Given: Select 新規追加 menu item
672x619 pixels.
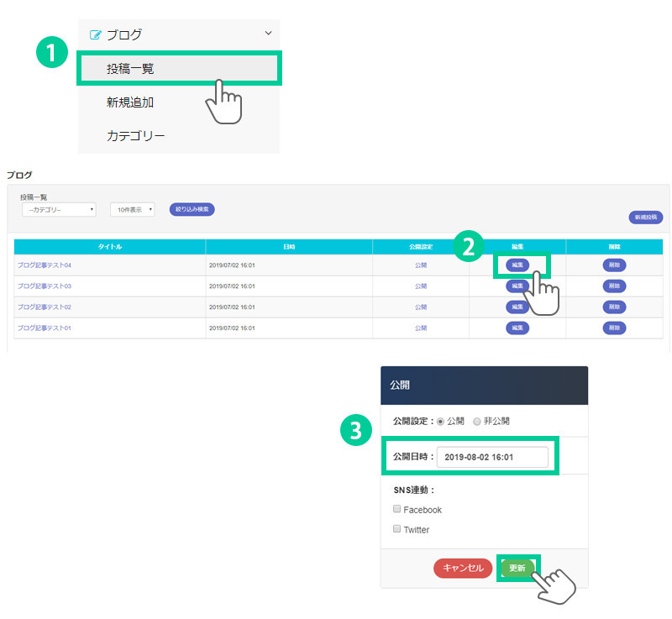Looking at the screenshot, I should [130, 102].
